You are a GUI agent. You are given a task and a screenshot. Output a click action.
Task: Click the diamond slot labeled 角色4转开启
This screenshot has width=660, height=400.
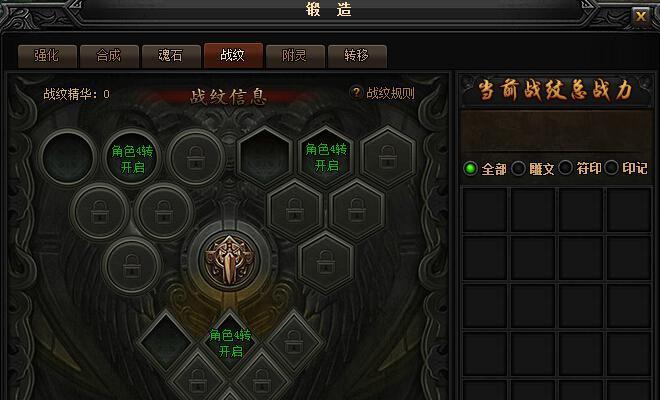[x=230, y=343]
